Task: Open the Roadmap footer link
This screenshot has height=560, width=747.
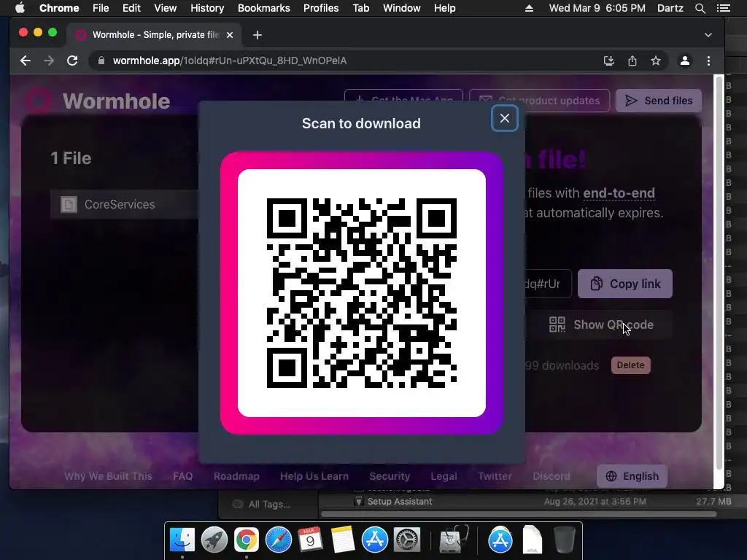Action: coord(236,476)
